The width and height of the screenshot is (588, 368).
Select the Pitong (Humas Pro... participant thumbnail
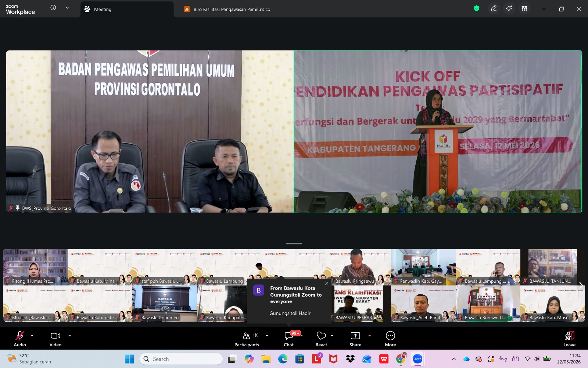tap(35, 267)
